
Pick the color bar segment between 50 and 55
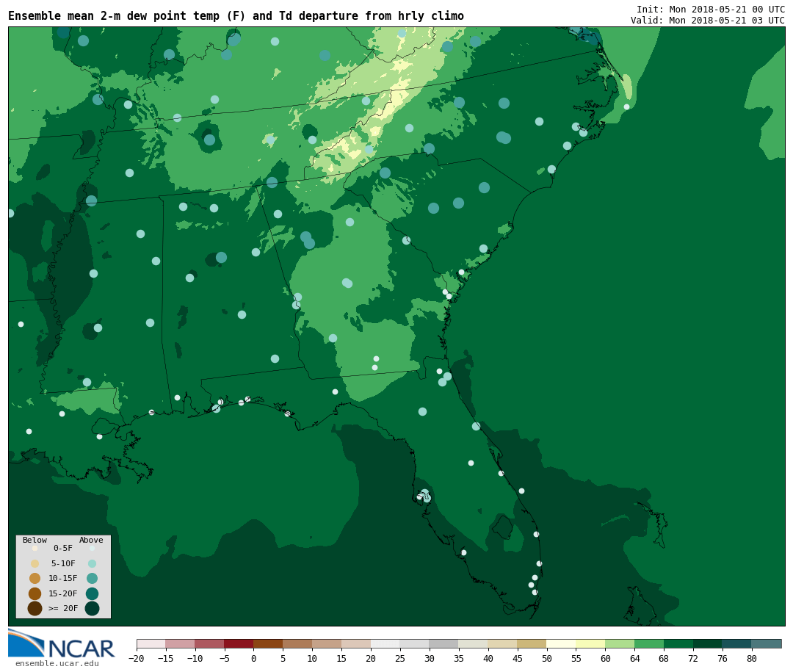[562, 643]
